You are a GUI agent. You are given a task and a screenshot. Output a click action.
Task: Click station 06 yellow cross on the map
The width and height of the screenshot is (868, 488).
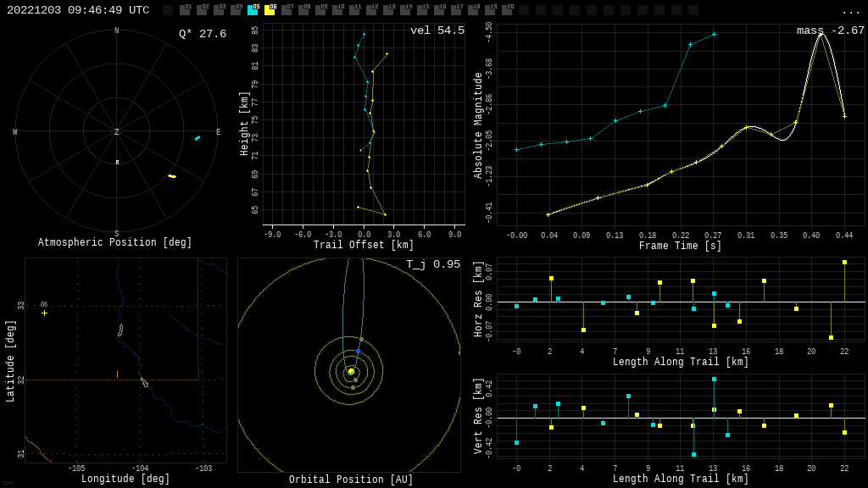click(x=45, y=313)
